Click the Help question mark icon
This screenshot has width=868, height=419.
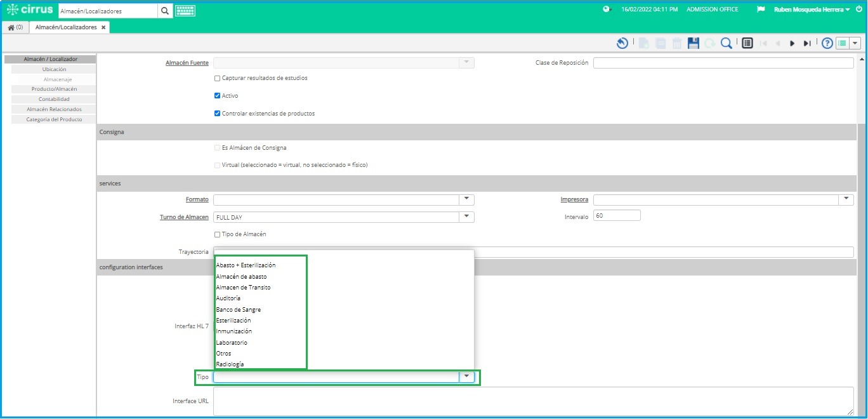[827, 43]
